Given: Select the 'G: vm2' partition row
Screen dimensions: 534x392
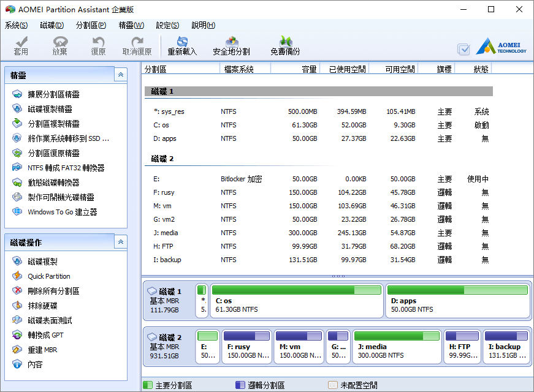Looking at the screenshot, I should pyautogui.click(x=319, y=219).
